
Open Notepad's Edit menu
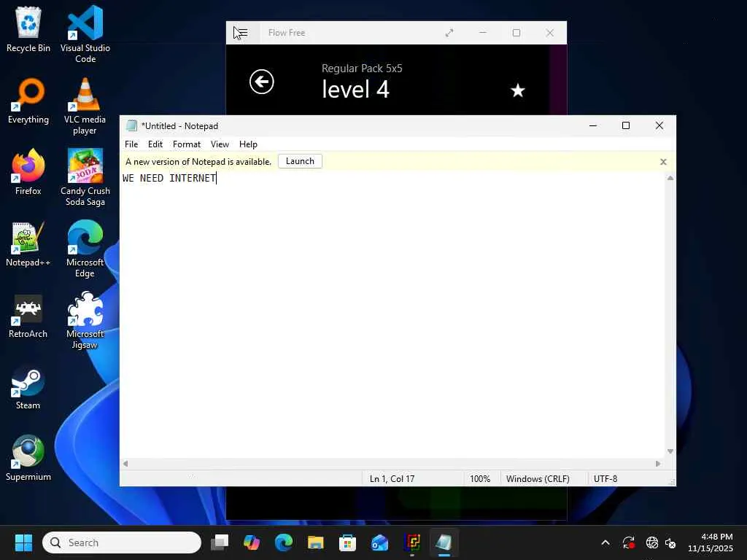(155, 144)
